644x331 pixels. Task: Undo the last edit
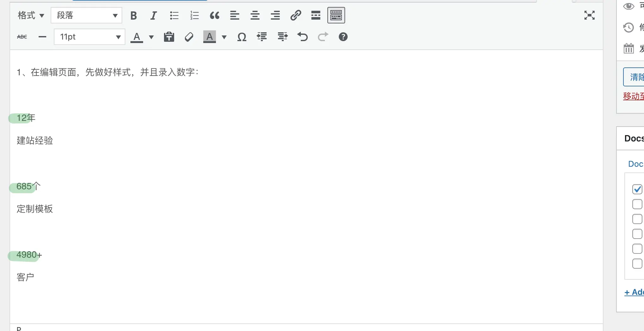point(302,37)
